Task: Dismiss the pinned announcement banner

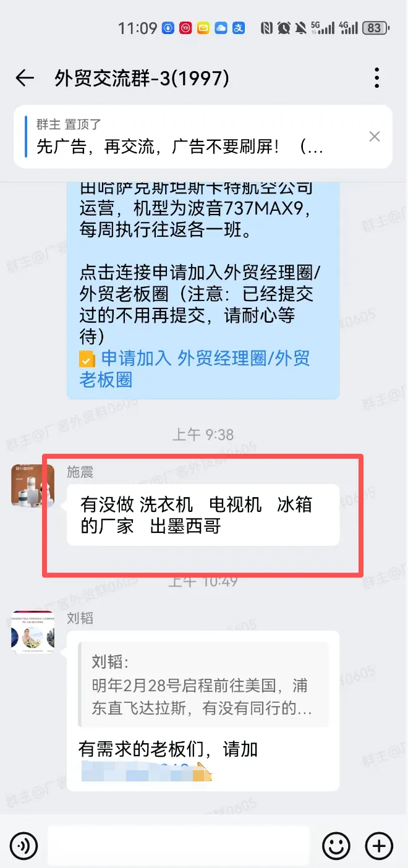Action: [375, 137]
